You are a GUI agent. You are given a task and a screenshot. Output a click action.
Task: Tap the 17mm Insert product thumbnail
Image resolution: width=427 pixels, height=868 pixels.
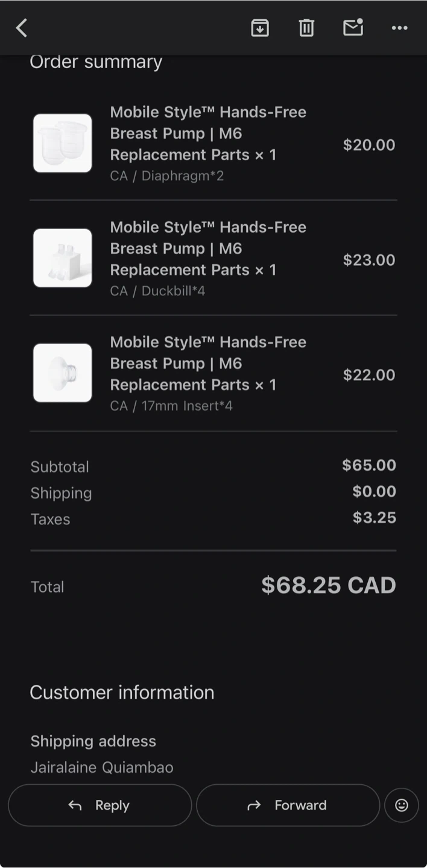click(x=63, y=373)
